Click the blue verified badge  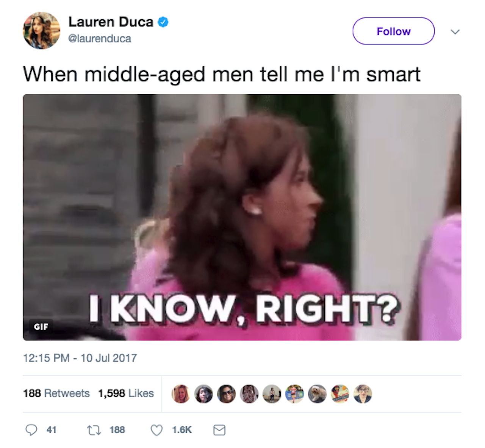[x=163, y=22]
